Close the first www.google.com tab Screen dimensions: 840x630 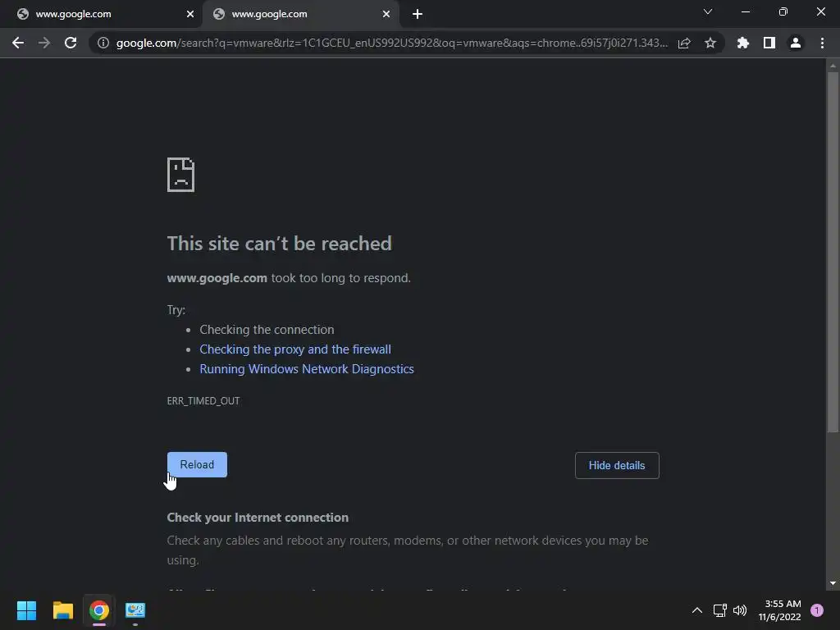tap(190, 14)
